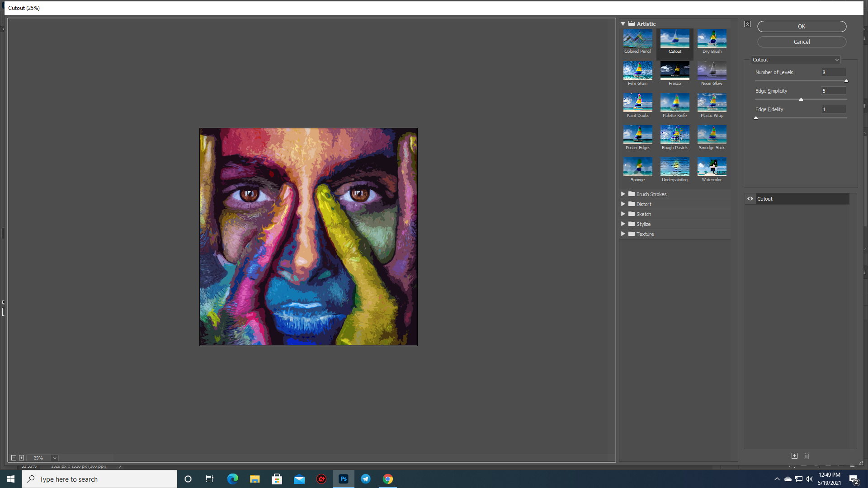Image resolution: width=868 pixels, height=488 pixels.
Task: Edit the Number of Levels field
Action: [x=833, y=72]
